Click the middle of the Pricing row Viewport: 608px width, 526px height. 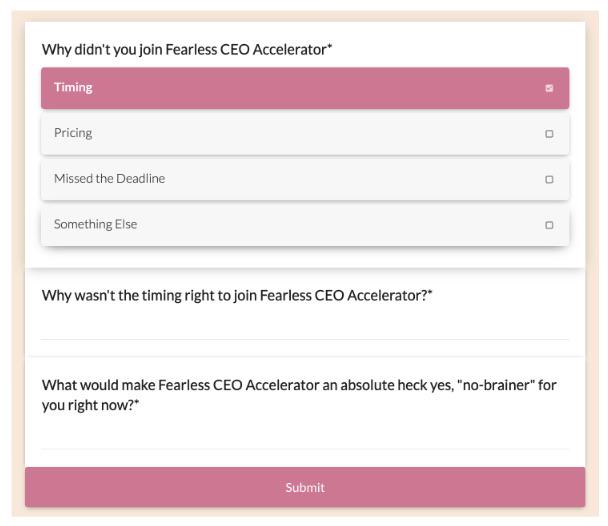click(304, 134)
